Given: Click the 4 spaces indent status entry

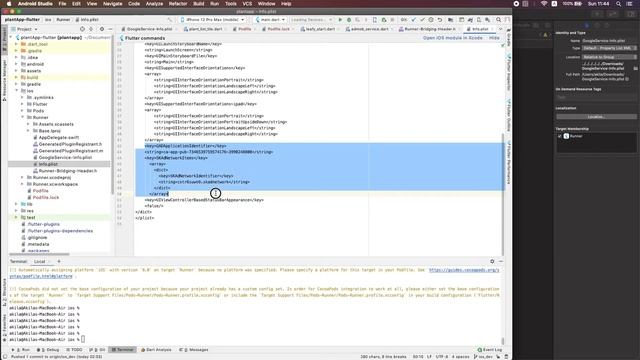Looking at the screenshot, I should (x=460, y=357).
